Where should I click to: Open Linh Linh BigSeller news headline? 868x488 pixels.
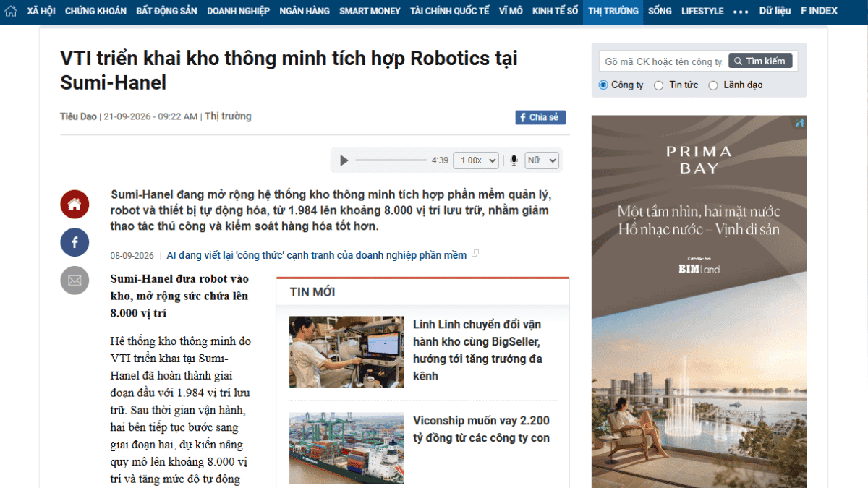(x=478, y=351)
